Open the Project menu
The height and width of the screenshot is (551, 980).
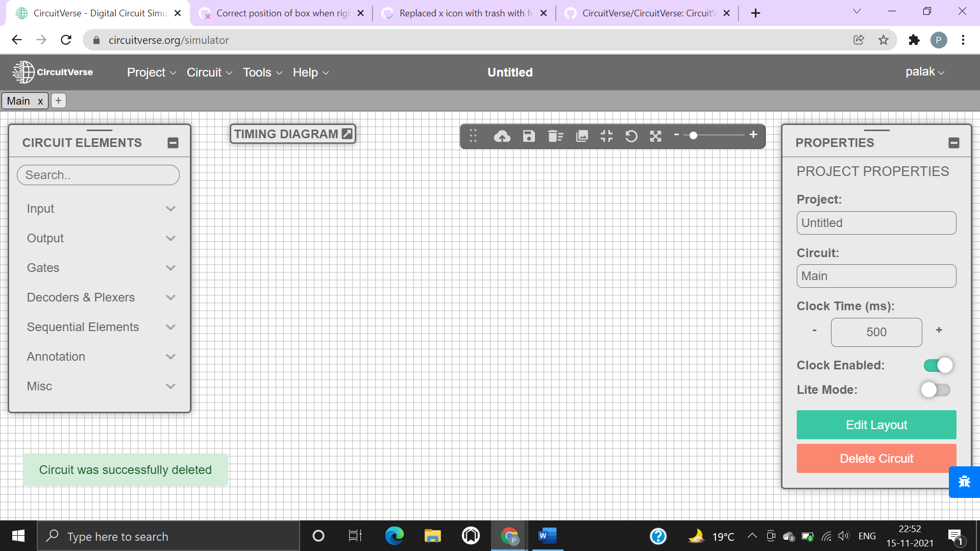(x=151, y=72)
